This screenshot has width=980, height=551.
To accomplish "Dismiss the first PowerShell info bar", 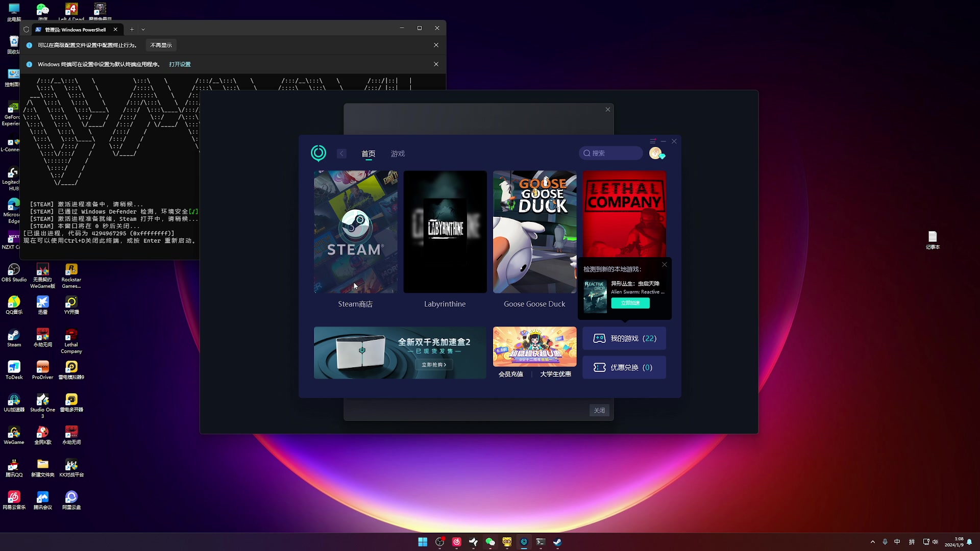I will 436,45.
